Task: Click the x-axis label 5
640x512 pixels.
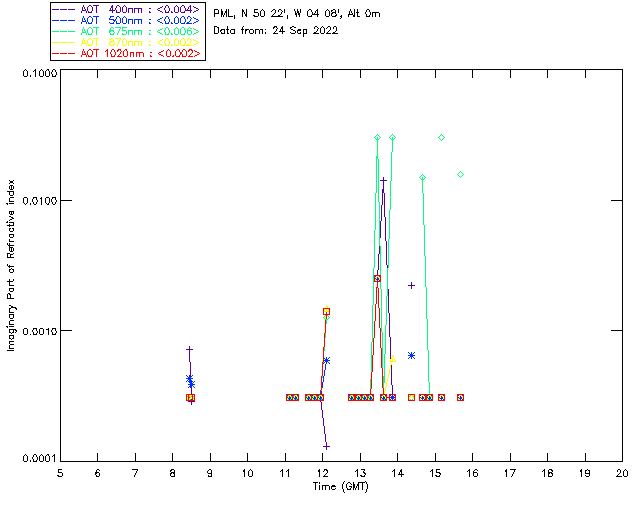Action: (x=60, y=473)
